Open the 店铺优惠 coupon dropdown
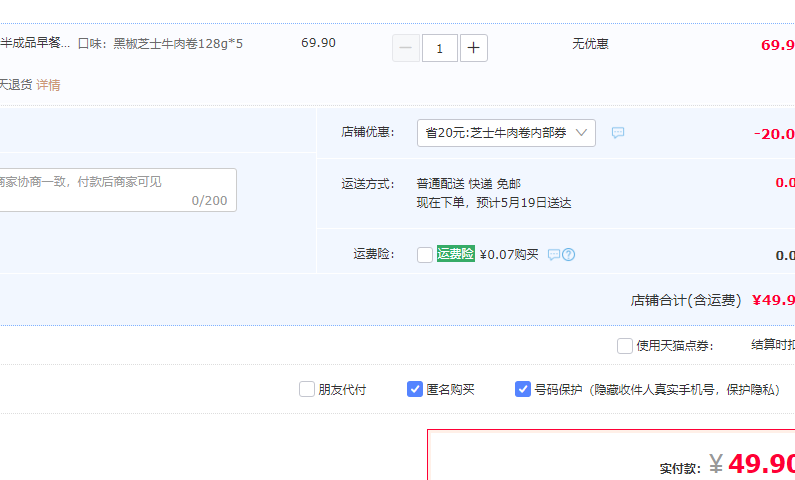The width and height of the screenshot is (795, 480). coord(506,133)
